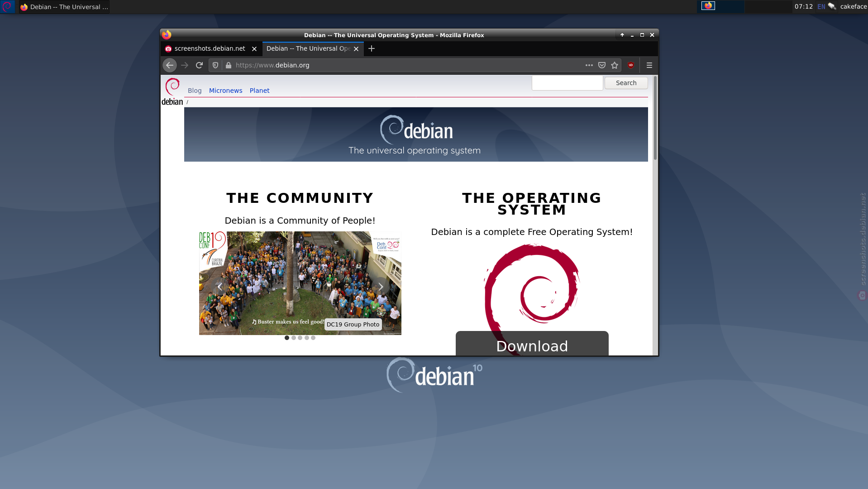Click the Debian banner image
Viewport: 868px width, 489px height.
(x=416, y=134)
